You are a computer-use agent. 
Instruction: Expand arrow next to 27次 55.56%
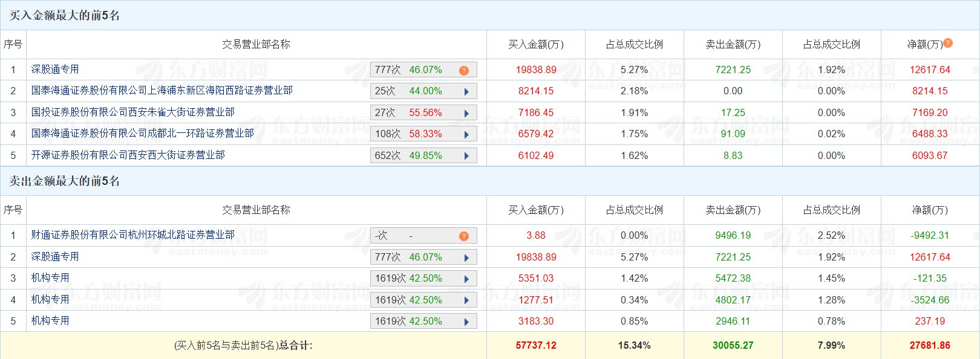coord(466,113)
